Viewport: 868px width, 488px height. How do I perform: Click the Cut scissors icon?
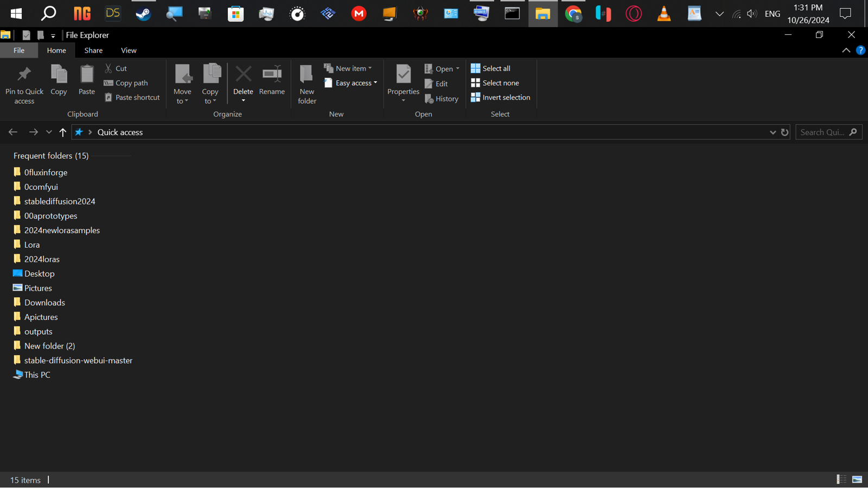click(x=108, y=68)
